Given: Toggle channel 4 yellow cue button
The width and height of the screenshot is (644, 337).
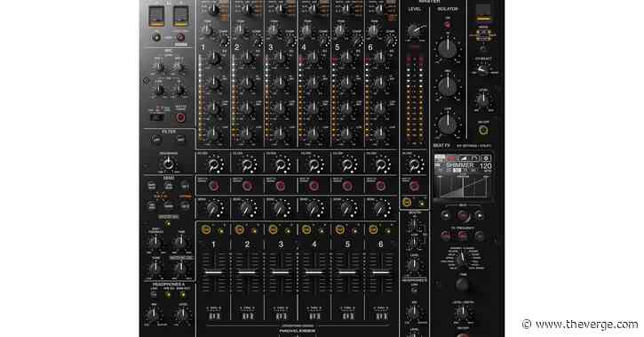Looking at the screenshot, I should 306,229.
